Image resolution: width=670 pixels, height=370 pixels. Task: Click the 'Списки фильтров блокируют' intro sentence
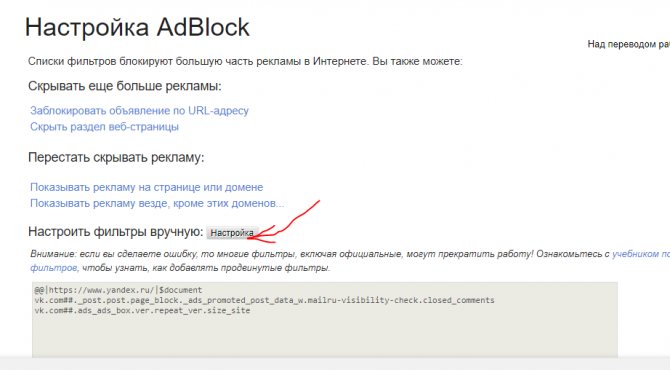[245, 62]
